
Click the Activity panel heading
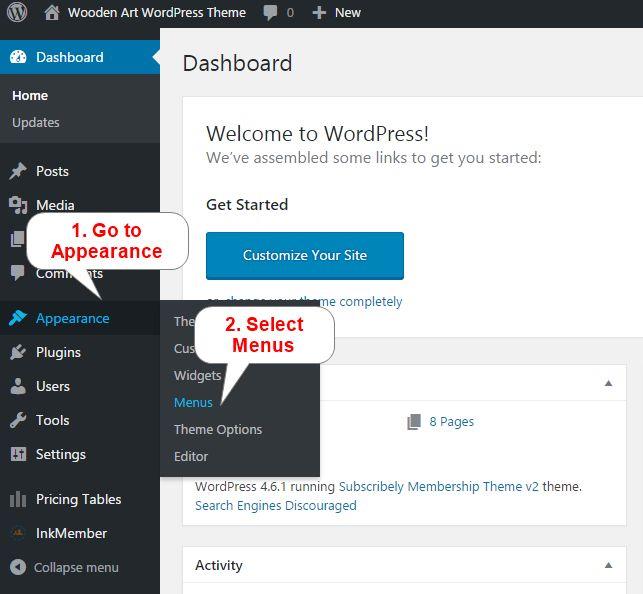[x=219, y=565]
